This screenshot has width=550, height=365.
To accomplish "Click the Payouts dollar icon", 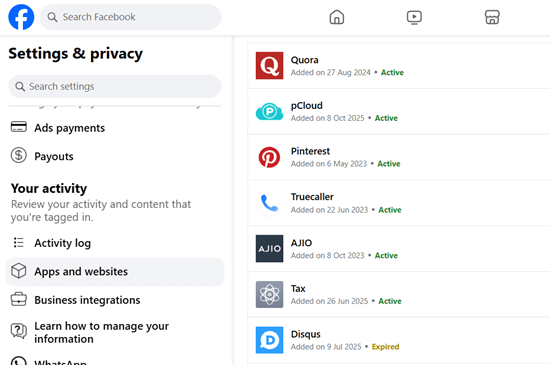I will click(19, 155).
